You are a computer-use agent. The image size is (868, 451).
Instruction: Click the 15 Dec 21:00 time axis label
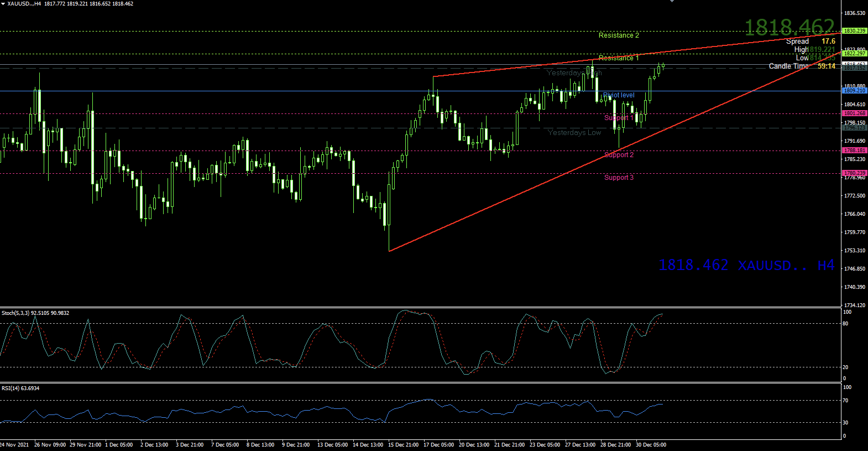(x=403, y=445)
